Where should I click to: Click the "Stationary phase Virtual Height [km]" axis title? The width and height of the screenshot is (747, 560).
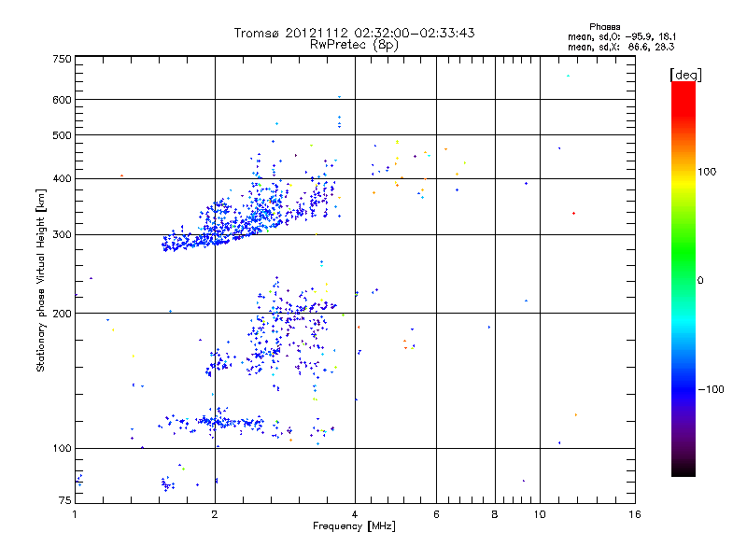click(x=41, y=281)
